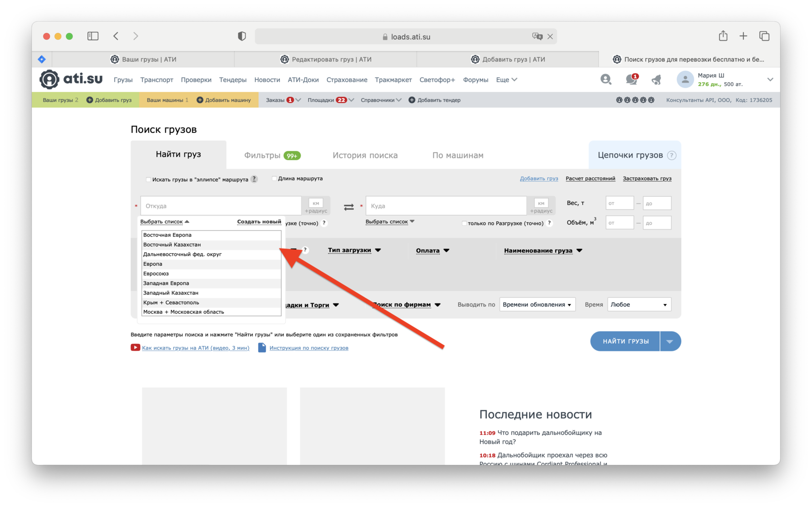
Task: Click the Мария Ш user avatar
Action: point(685,79)
